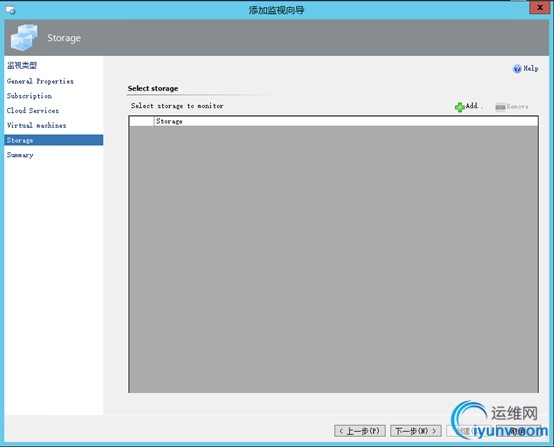Select the 监视类型 step

(x=22, y=65)
